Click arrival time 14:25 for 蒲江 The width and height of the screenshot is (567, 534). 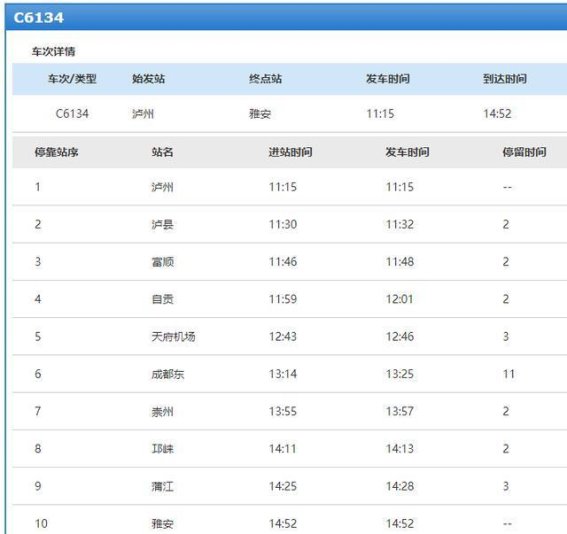(x=283, y=486)
